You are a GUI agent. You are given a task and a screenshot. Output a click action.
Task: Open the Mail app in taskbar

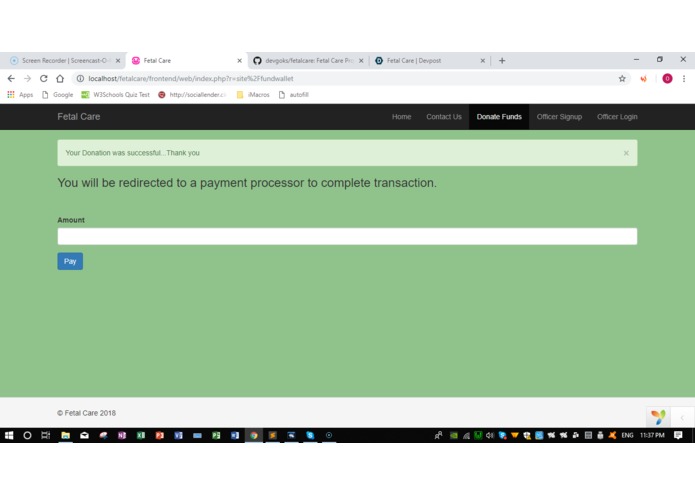pos(84,435)
